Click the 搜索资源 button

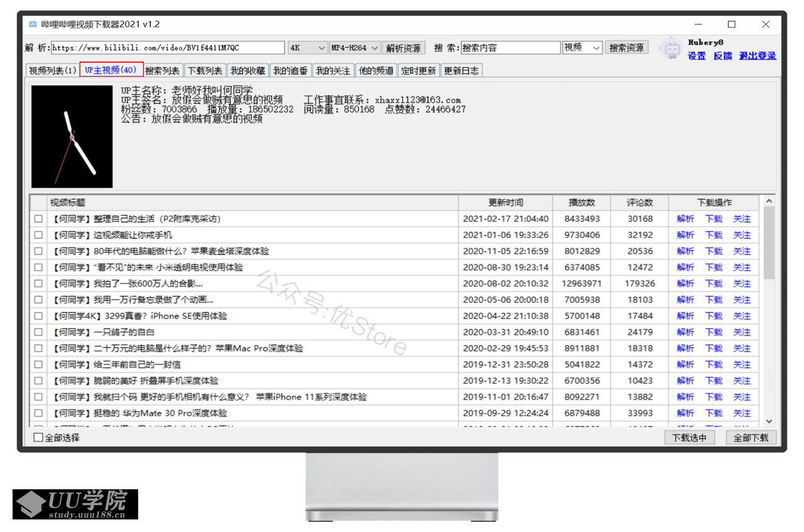[627, 48]
